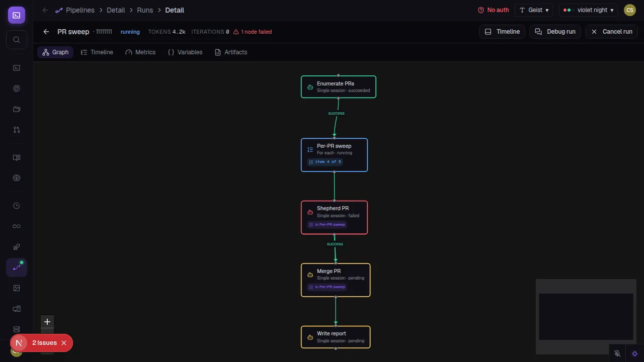Image resolution: width=644 pixels, height=362 pixels.
Task: Select the Per-PR sweep node
Action: click(x=335, y=155)
